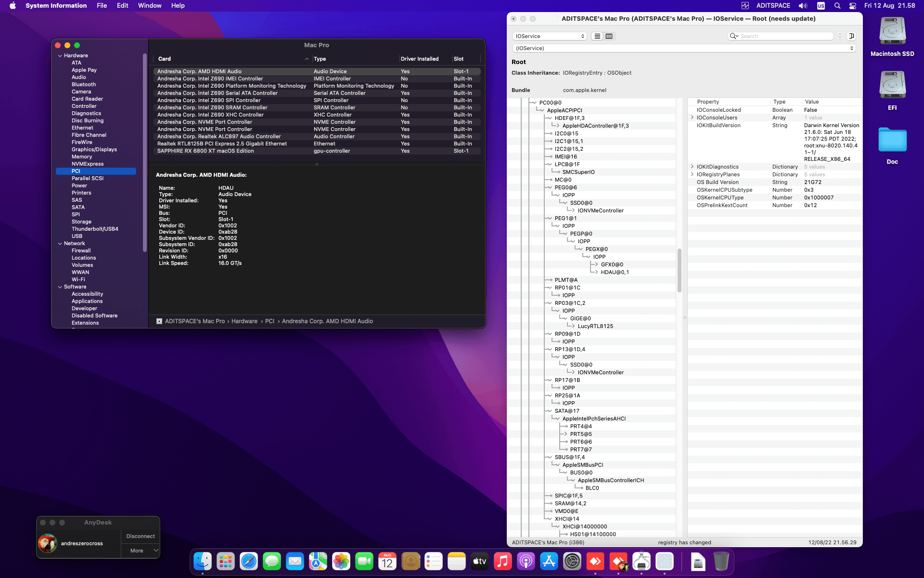This screenshot has width=924, height=578.
Task: Click the More button in AnyDesk
Action: point(137,551)
